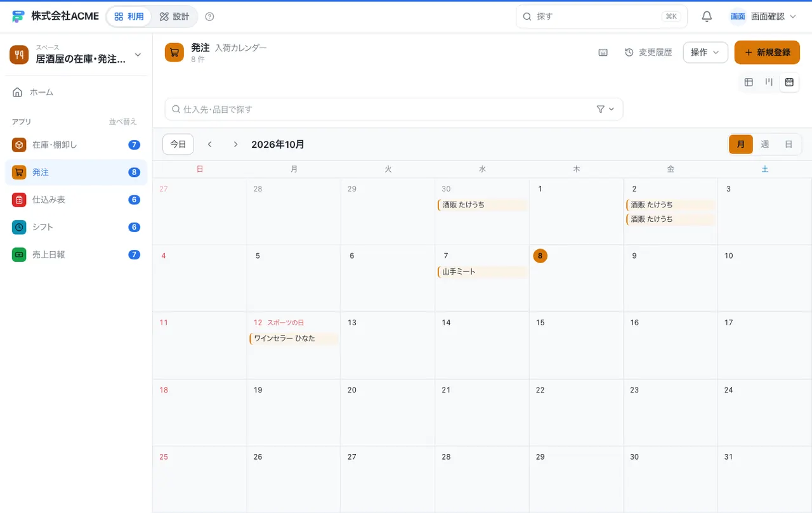Switch to 設計 mode

(x=174, y=16)
